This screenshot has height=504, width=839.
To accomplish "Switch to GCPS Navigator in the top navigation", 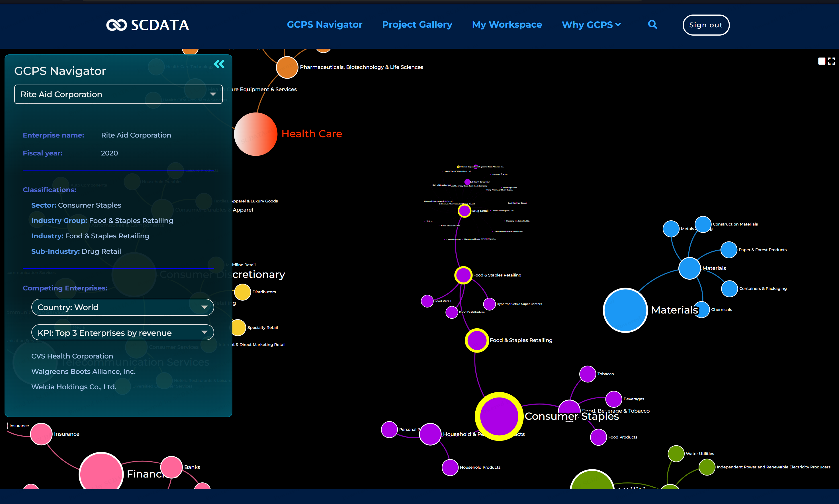I will 324,24.
